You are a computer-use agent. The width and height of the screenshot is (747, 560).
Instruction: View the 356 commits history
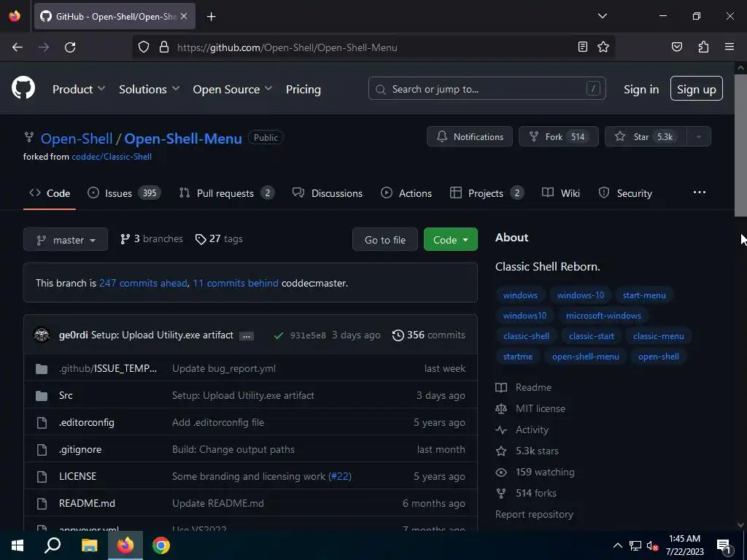[x=429, y=335]
